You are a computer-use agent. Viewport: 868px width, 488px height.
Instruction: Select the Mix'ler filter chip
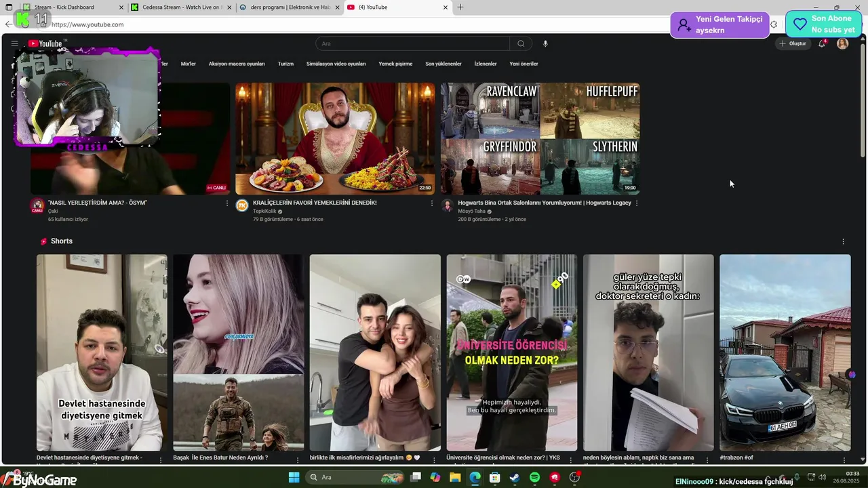[x=188, y=64]
